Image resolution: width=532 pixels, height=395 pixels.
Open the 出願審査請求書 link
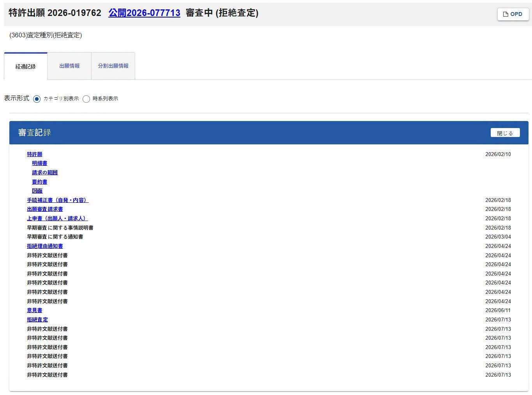pos(45,209)
